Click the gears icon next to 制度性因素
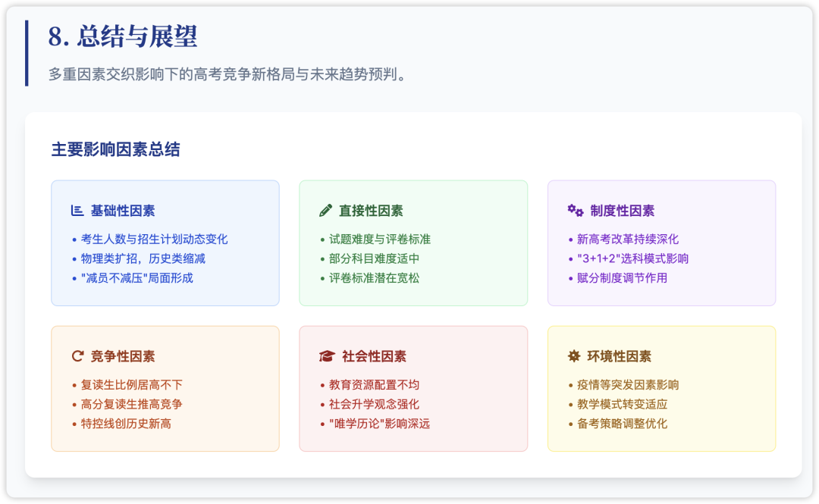Viewport: 819px width, 504px height. pos(574,211)
